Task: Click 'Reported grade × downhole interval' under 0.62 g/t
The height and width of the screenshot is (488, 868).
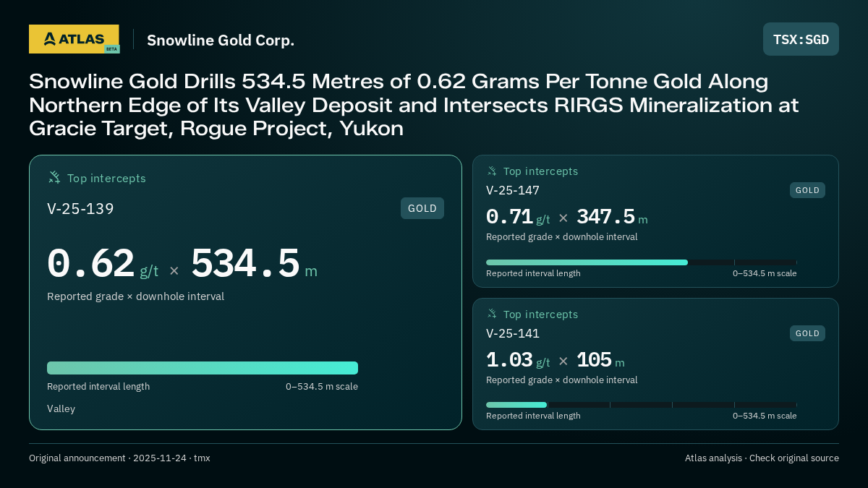Action: (135, 296)
